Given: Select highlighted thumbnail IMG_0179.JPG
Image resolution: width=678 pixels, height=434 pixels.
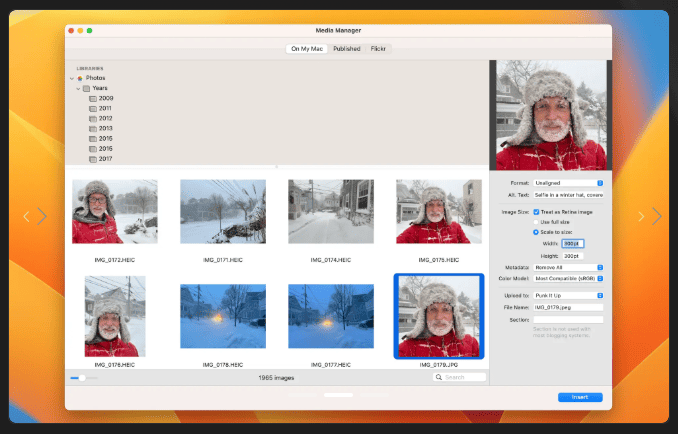Looking at the screenshot, I should click(x=439, y=316).
